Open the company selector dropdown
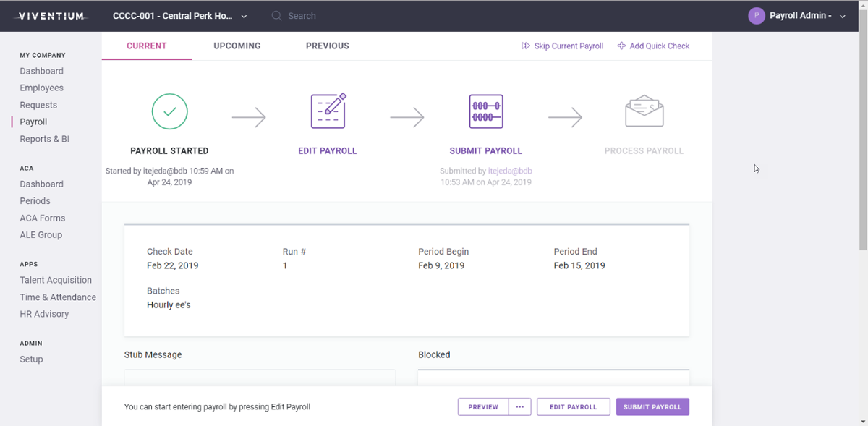This screenshot has width=868, height=426. (244, 15)
